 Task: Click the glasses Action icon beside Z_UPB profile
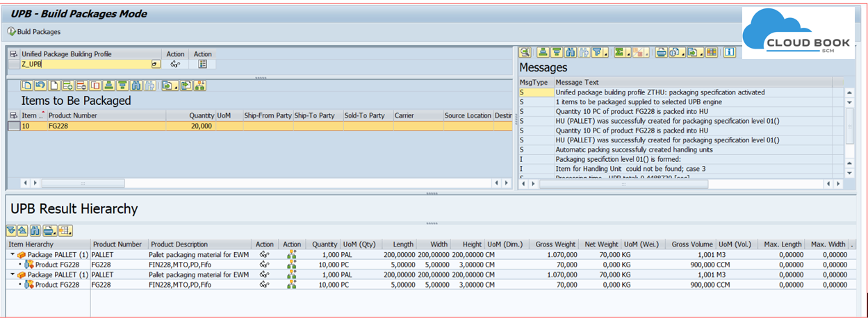click(176, 64)
